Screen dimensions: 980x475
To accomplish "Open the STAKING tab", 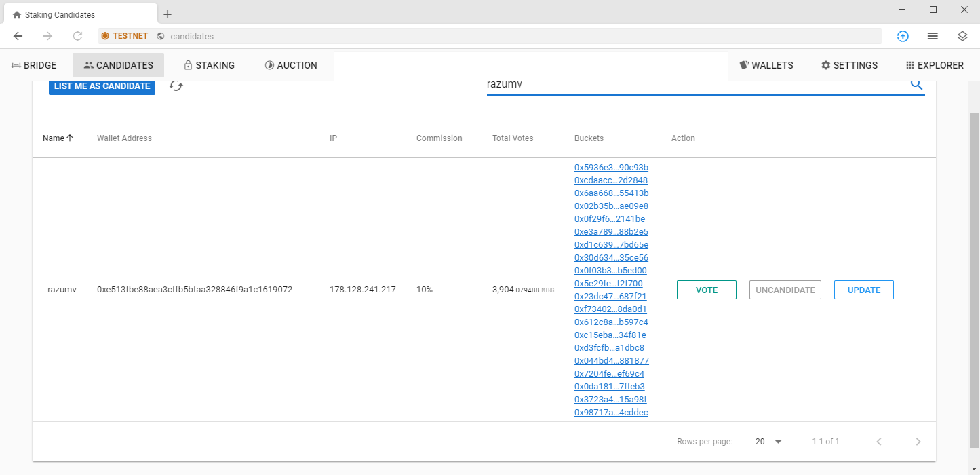I will click(209, 65).
